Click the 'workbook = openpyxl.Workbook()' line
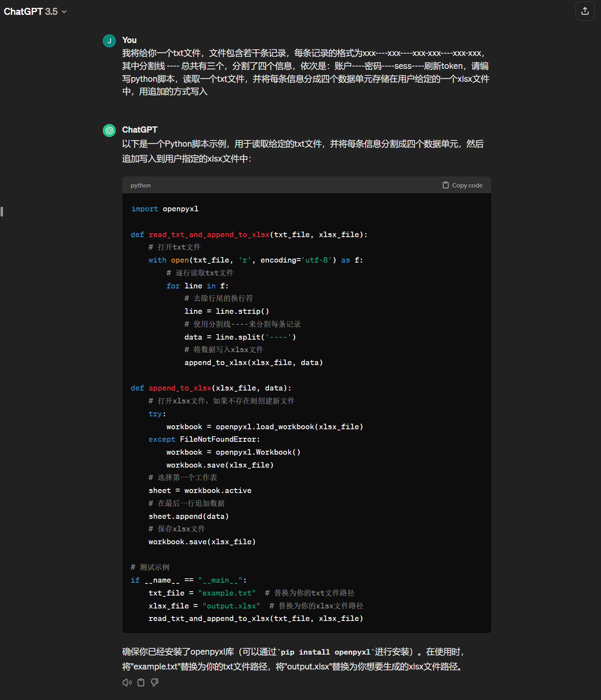 click(x=233, y=452)
